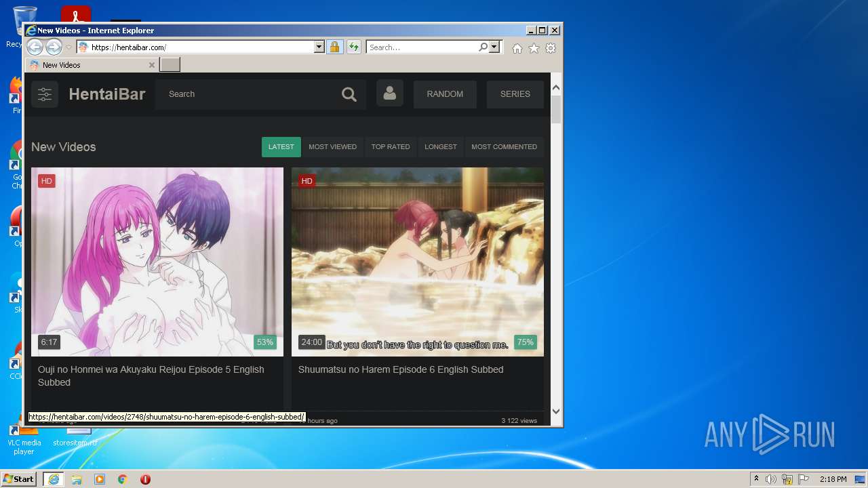Click the Home icon in IE
This screenshot has height=488, width=868.
(517, 48)
